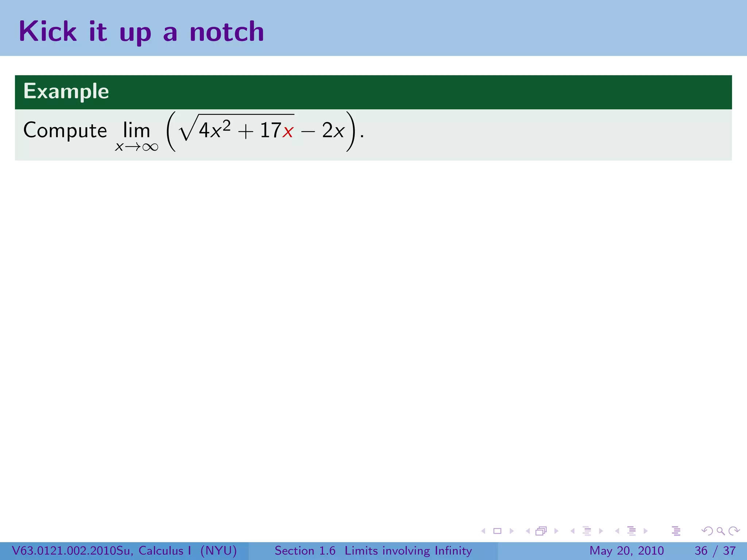Viewport: 747px width, 560px height.
Task: Click the red x after 17
Action: pyautogui.click(x=288, y=132)
